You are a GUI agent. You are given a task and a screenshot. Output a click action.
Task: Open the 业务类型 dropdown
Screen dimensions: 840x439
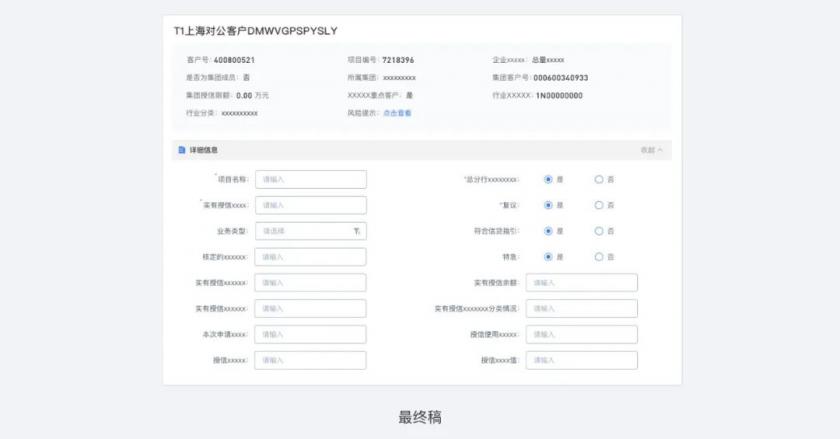click(x=310, y=231)
